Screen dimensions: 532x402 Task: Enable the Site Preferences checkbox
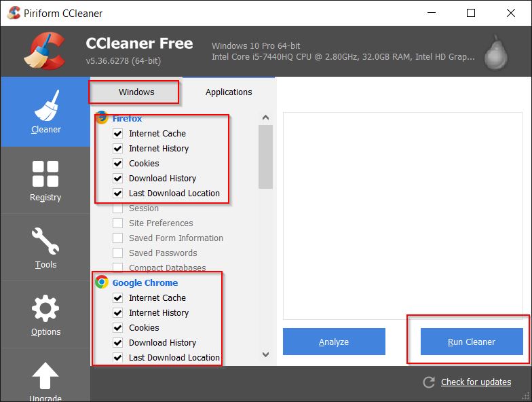(118, 223)
